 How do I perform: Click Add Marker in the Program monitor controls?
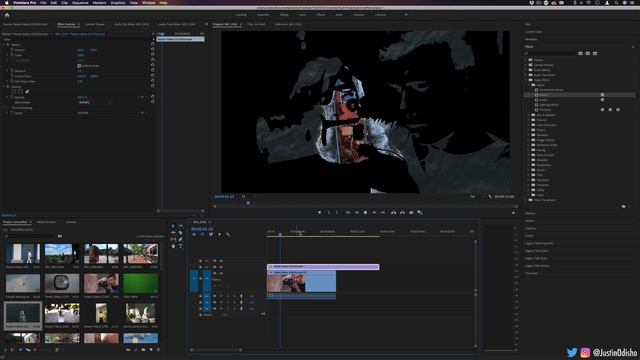click(x=319, y=212)
